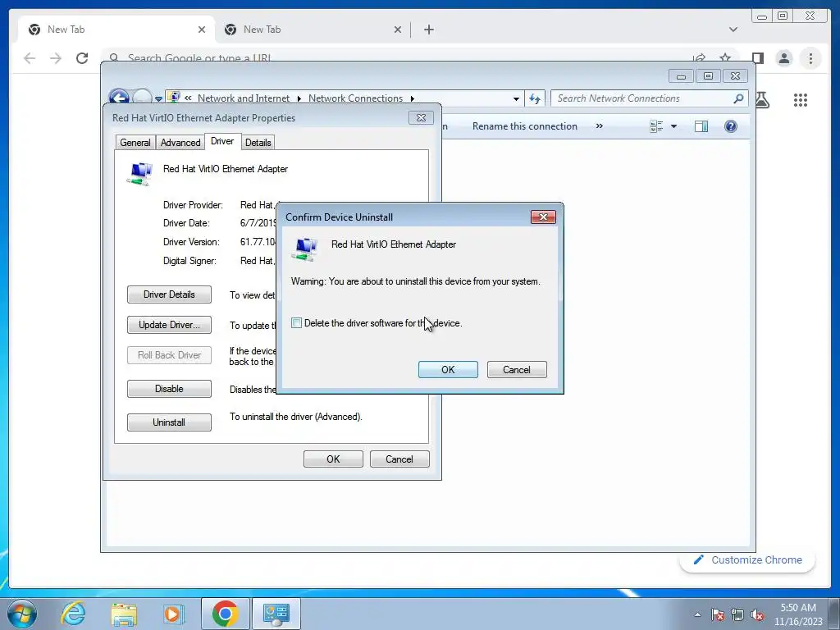Switch to Control Panel taskbar item

pyautogui.click(x=276, y=614)
